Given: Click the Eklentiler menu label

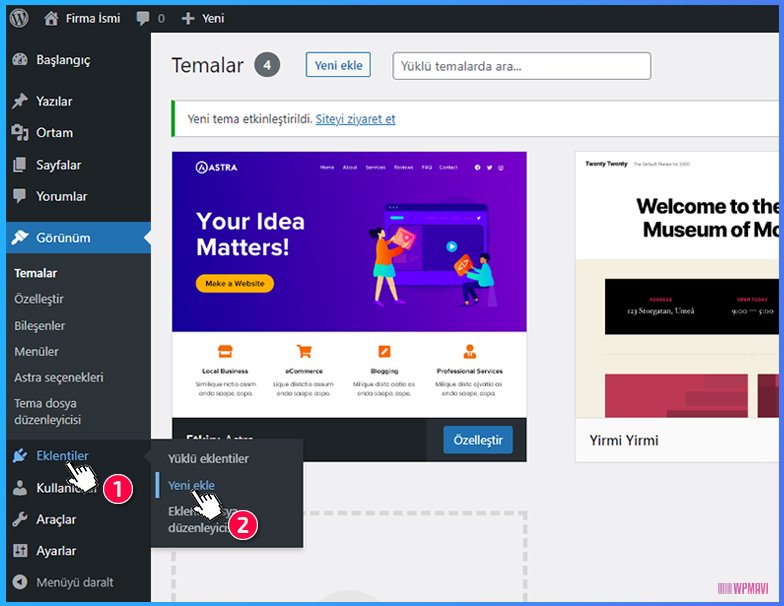Looking at the screenshot, I should [x=62, y=456].
